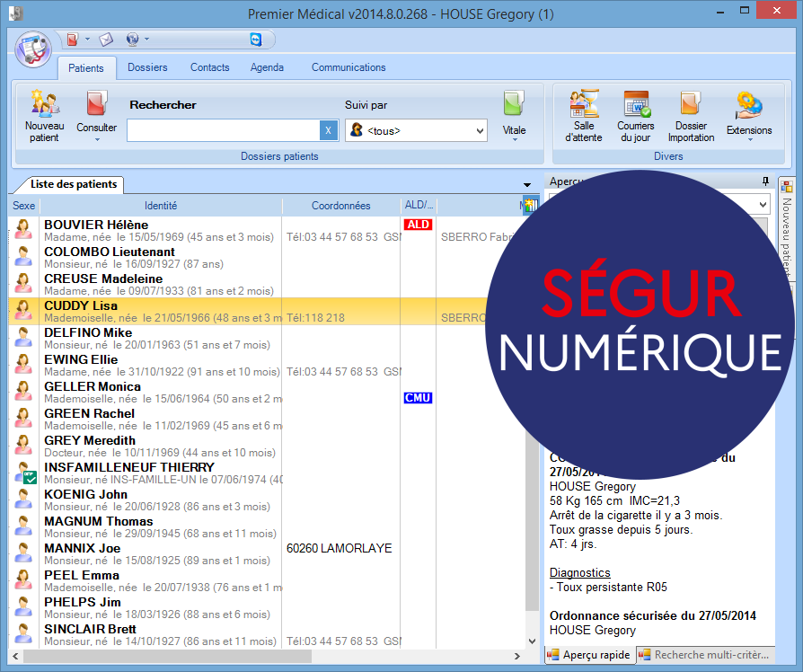Viewport: 803px width, 672px height.
Task: Sort by the Sexe column header
Action: (23, 206)
